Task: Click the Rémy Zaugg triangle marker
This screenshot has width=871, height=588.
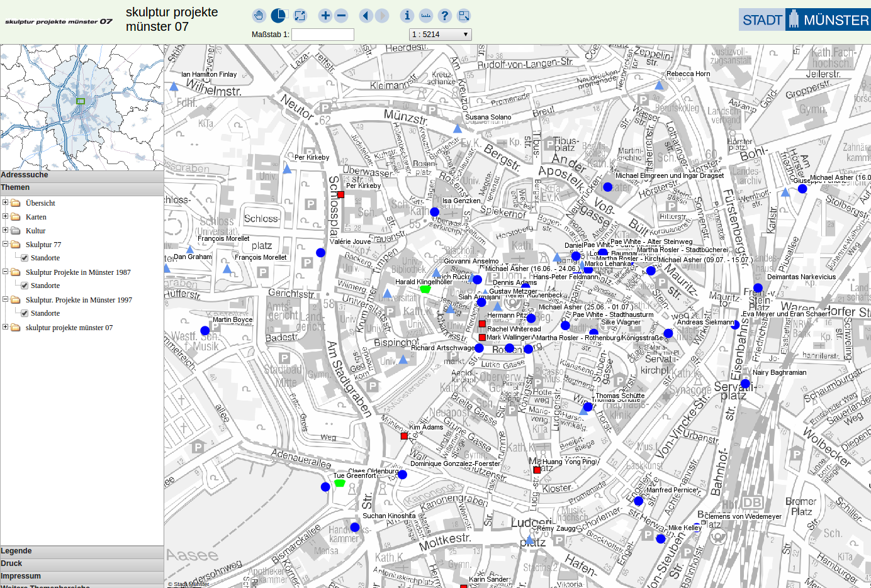Action: click(530, 540)
